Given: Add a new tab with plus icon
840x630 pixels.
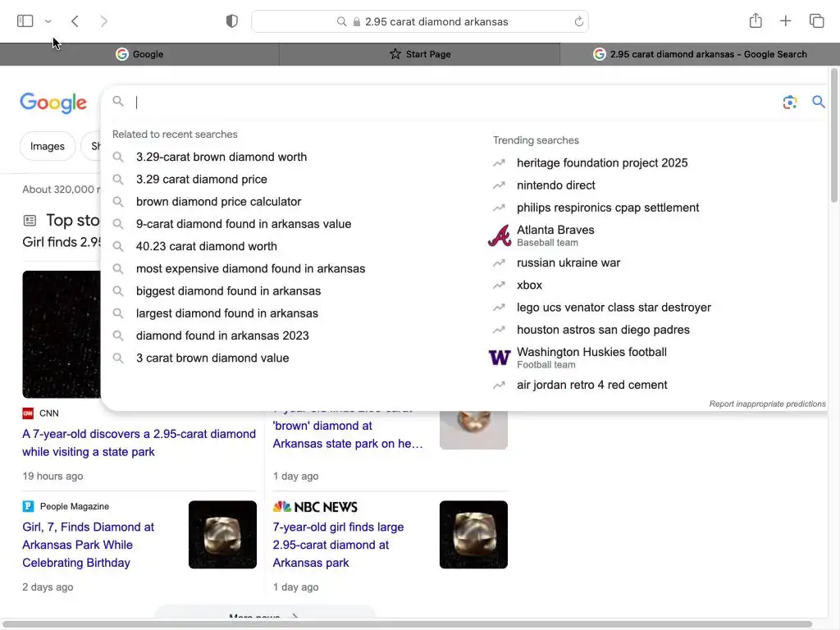Looking at the screenshot, I should pos(785,21).
